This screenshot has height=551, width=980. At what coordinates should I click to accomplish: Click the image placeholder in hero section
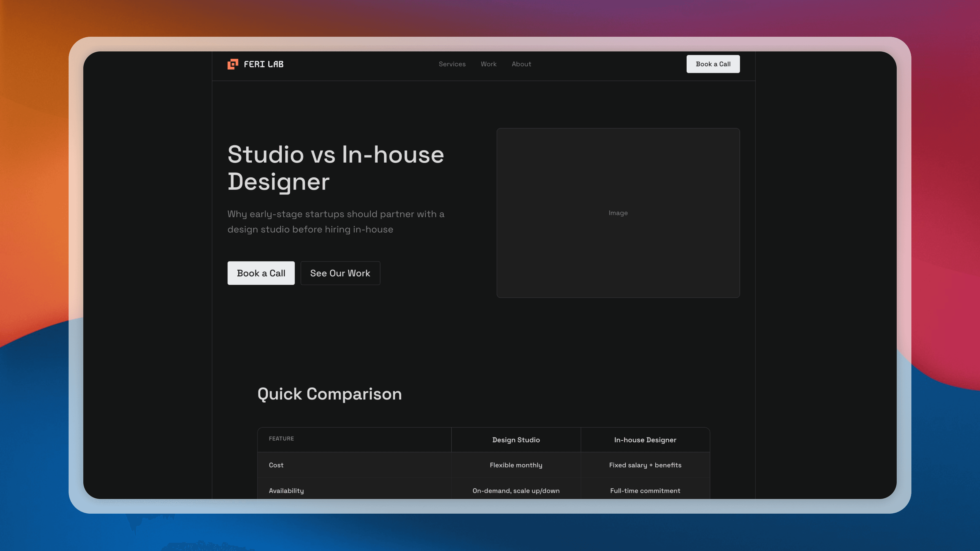point(618,213)
